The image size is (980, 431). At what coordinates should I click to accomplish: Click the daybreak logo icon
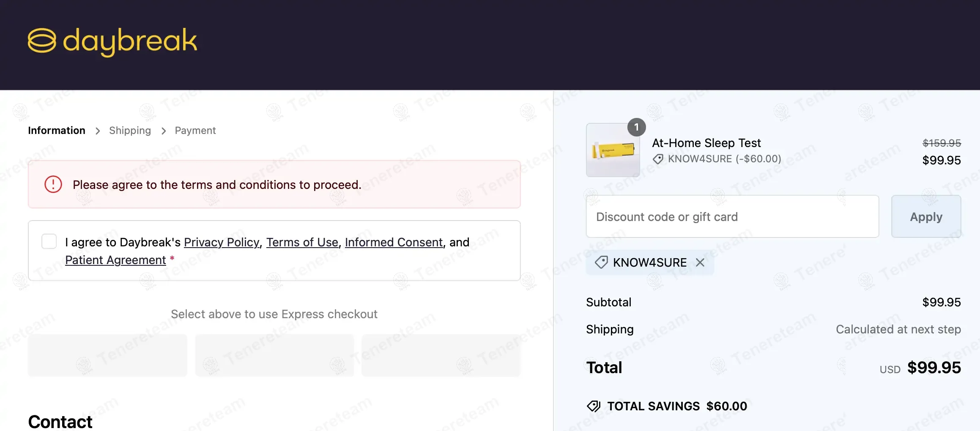[41, 41]
